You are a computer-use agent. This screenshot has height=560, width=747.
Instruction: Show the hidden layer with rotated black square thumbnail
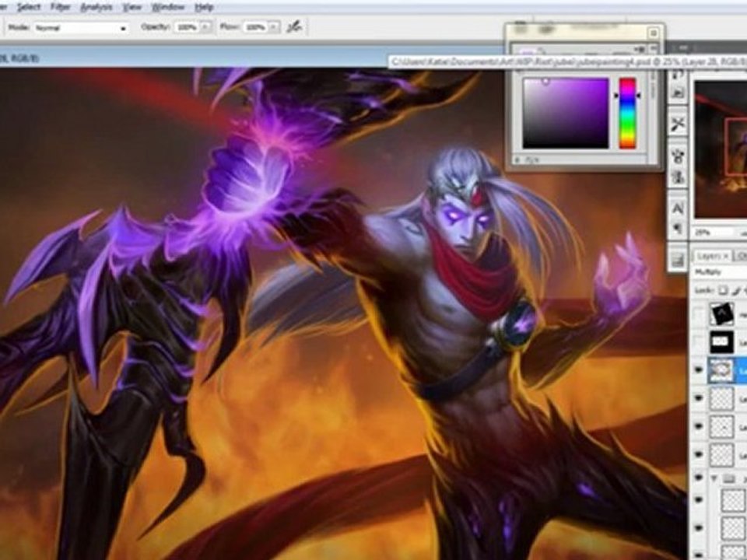click(x=699, y=314)
